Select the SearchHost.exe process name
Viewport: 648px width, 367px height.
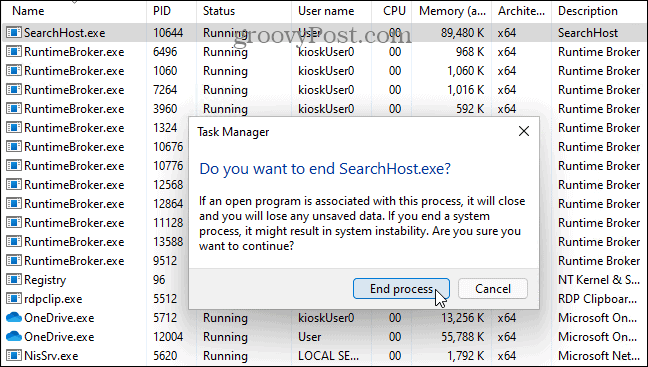(64, 33)
